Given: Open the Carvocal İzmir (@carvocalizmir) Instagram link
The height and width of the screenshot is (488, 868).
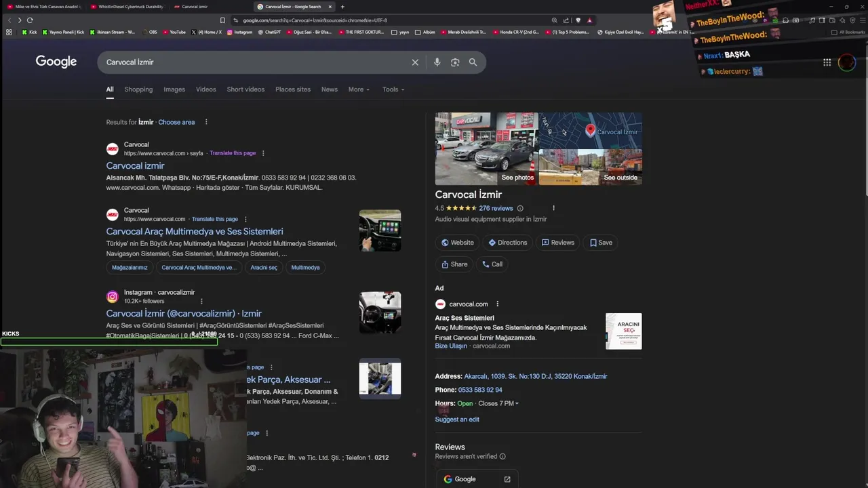Looking at the screenshot, I should click(184, 314).
